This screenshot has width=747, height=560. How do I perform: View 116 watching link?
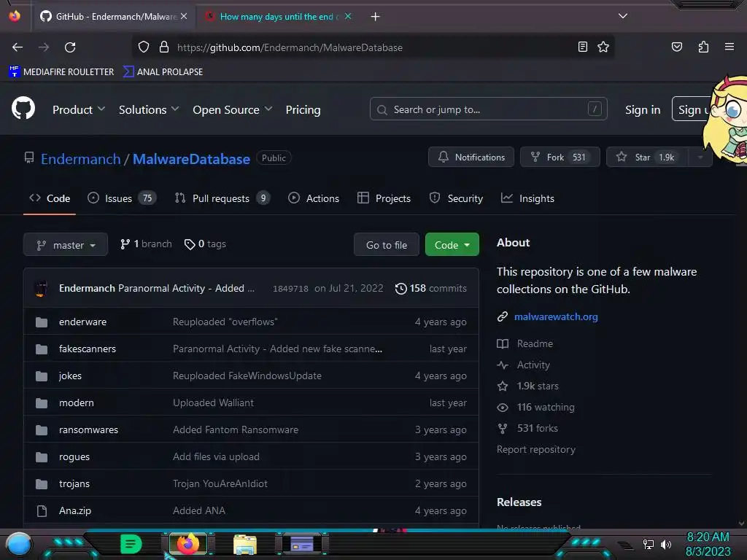point(536,407)
